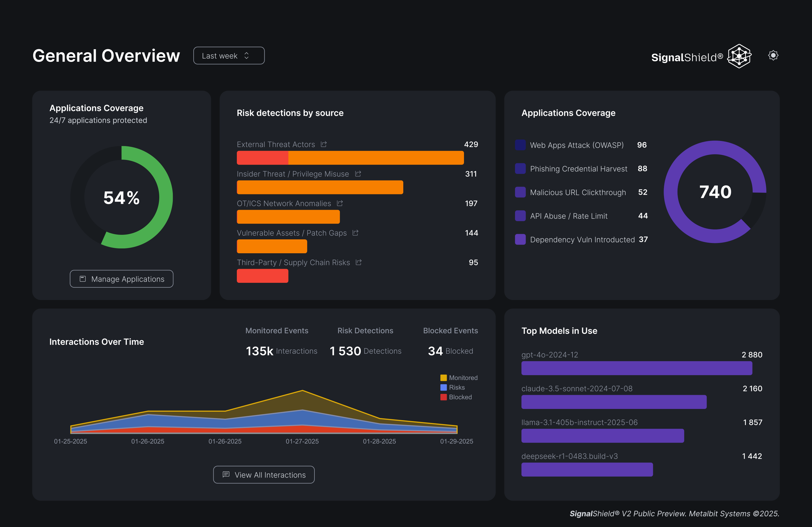Image resolution: width=812 pixels, height=527 pixels.
Task: Click View All Interactions button
Action: 264,474
